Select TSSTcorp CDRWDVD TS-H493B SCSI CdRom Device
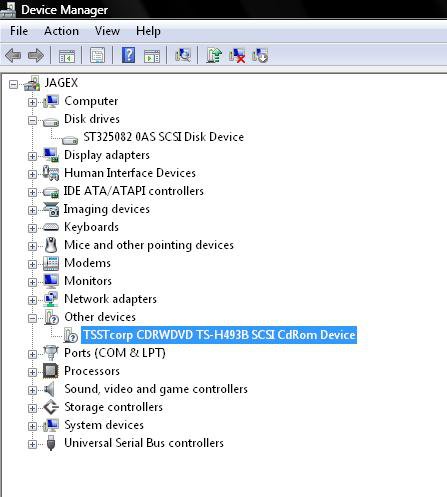 [x=219, y=335]
